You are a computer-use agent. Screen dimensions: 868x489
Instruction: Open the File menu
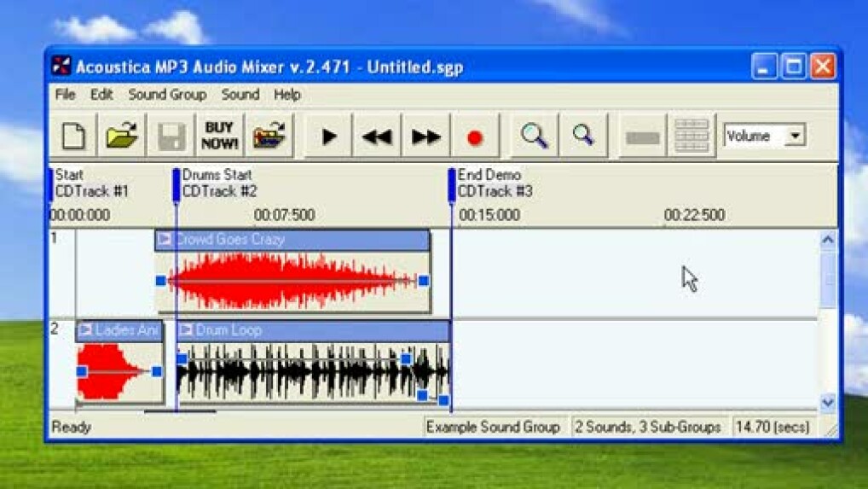[x=66, y=95]
